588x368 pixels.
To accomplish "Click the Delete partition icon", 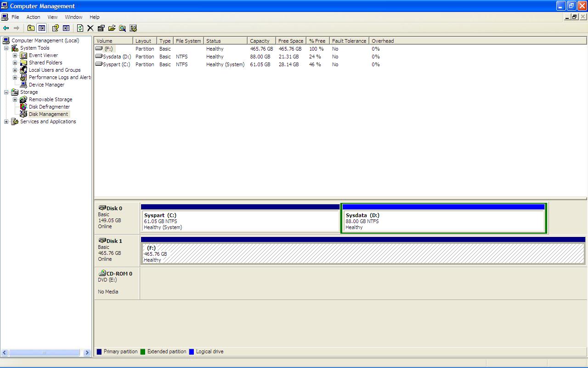I will [x=91, y=28].
